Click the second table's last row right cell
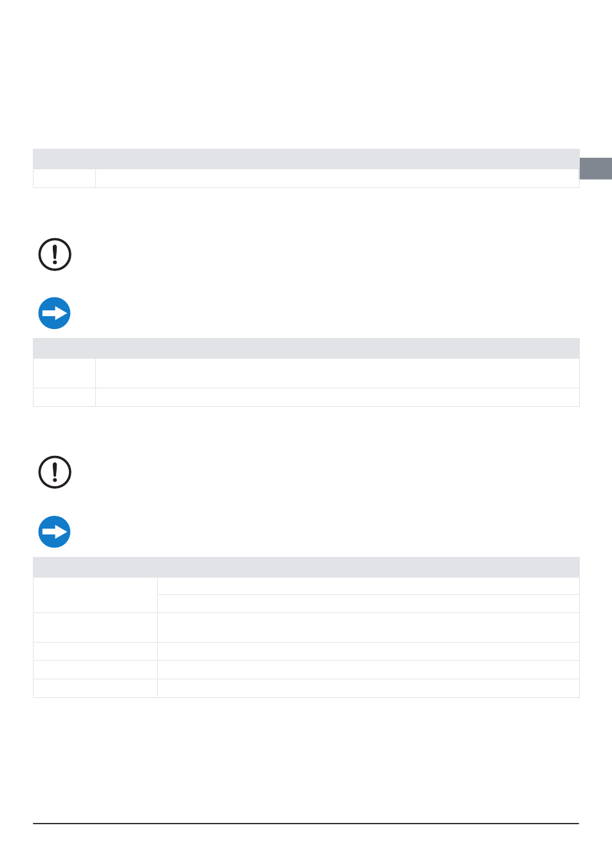 pos(337,397)
